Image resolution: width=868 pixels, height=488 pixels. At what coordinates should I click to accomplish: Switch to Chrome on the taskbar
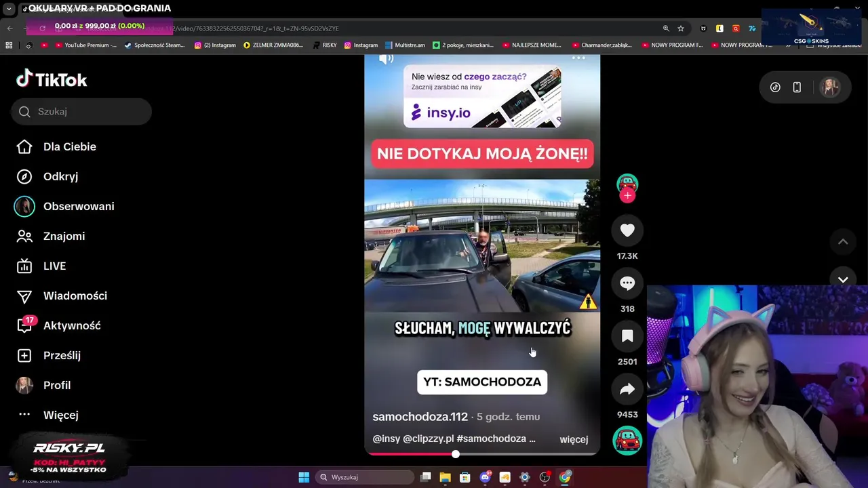(x=565, y=477)
